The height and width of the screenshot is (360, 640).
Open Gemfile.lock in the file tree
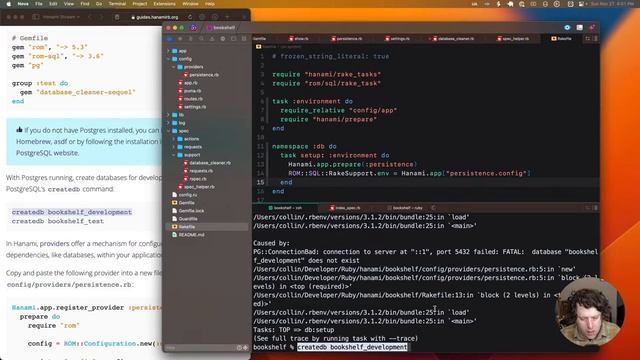(188, 211)
